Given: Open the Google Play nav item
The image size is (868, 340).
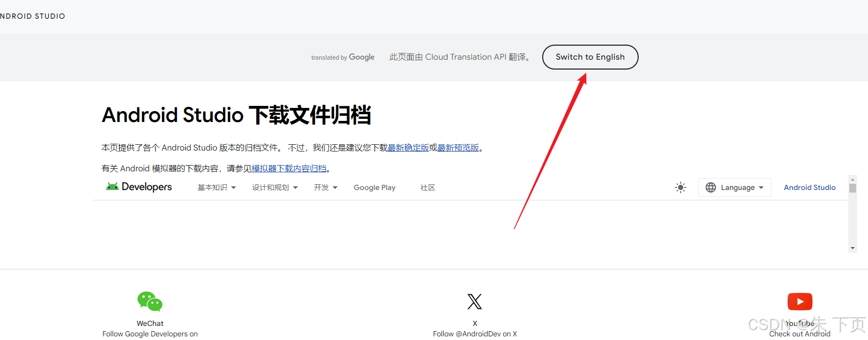Looking at the screenshot, I should pyautogui.click(x=375, y=187).
